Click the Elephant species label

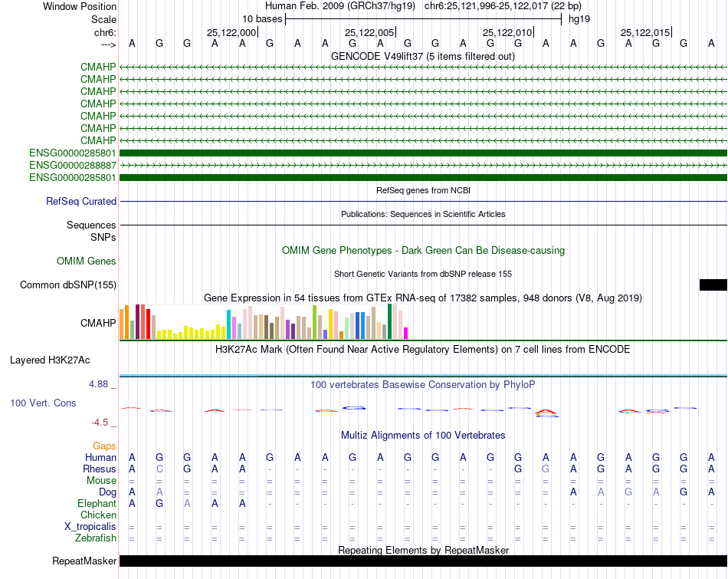click(97, 503)
